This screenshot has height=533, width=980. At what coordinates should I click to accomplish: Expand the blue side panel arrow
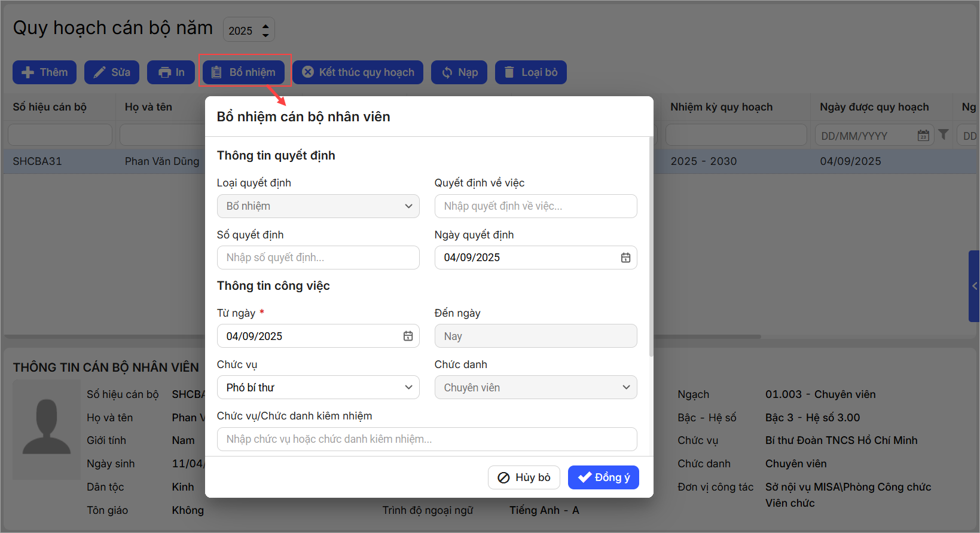pos(974,286)
